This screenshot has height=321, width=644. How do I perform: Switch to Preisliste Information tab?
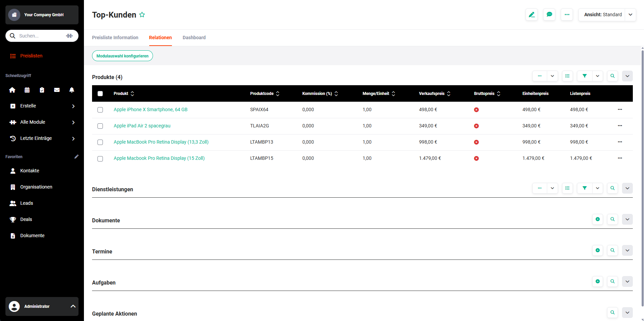[115, 38]
